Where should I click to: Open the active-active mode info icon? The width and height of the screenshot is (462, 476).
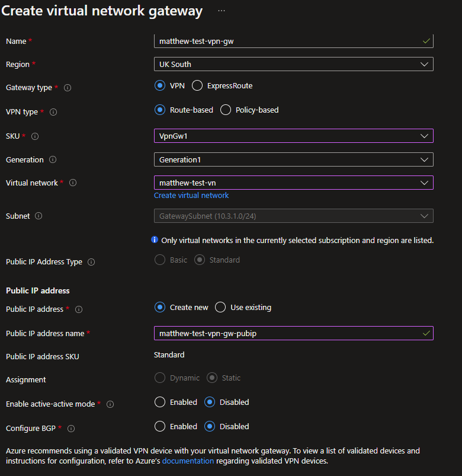[x=110, y=404]
